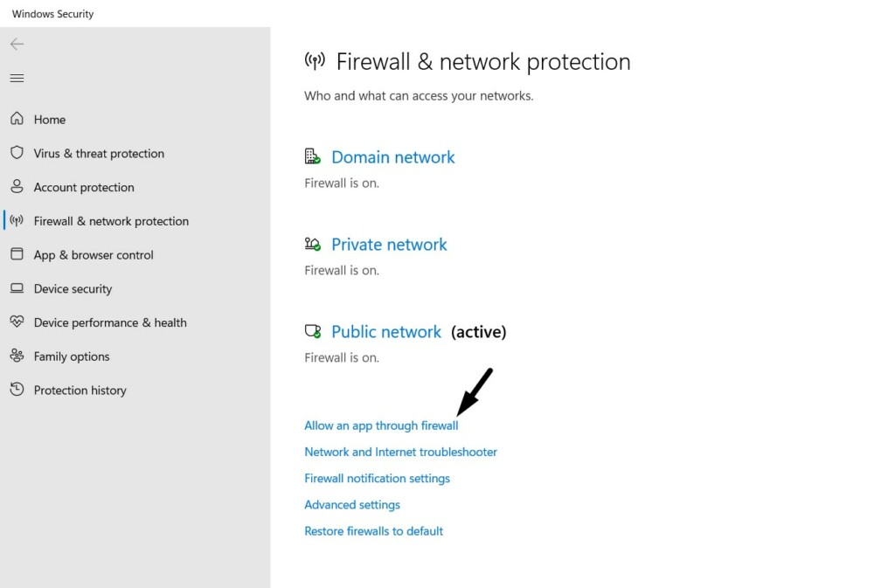Click the App & browser control window icon
Screen dimensions: 895x588
pyautogui.click(x=17, y=254)
